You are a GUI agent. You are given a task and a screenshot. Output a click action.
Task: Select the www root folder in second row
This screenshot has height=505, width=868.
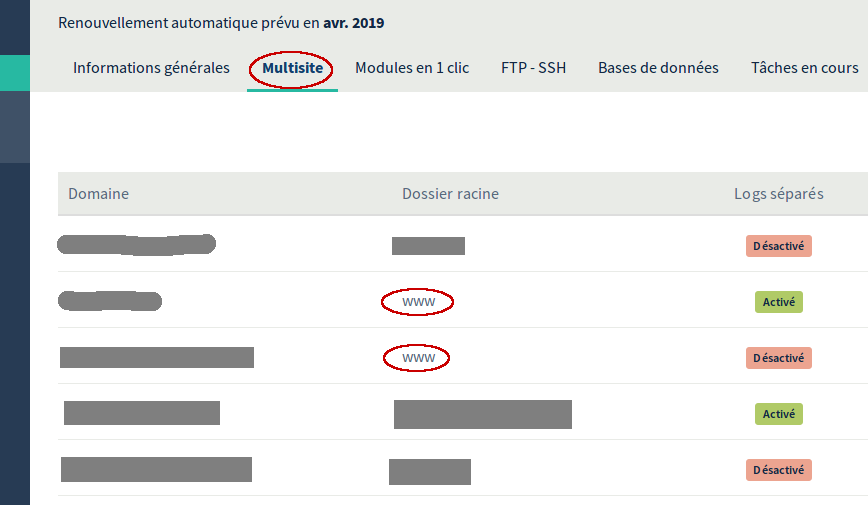pos(417,302)
